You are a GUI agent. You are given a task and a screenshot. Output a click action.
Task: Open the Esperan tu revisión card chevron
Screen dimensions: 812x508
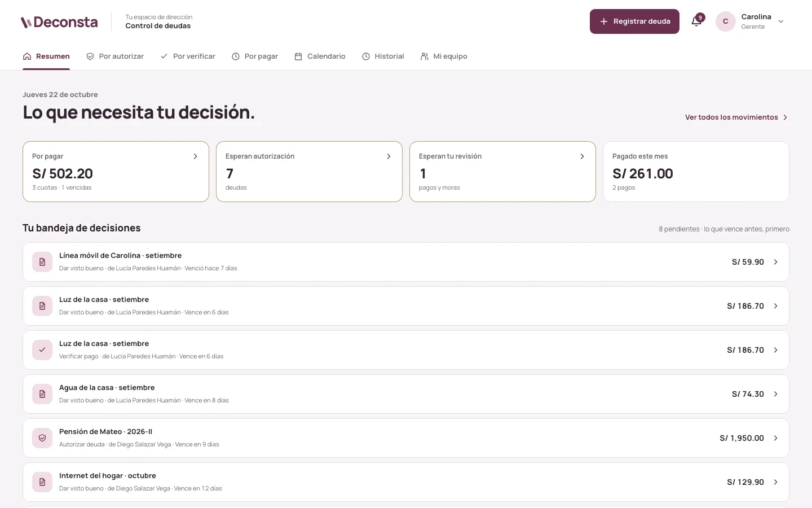(x=582, y=156)
